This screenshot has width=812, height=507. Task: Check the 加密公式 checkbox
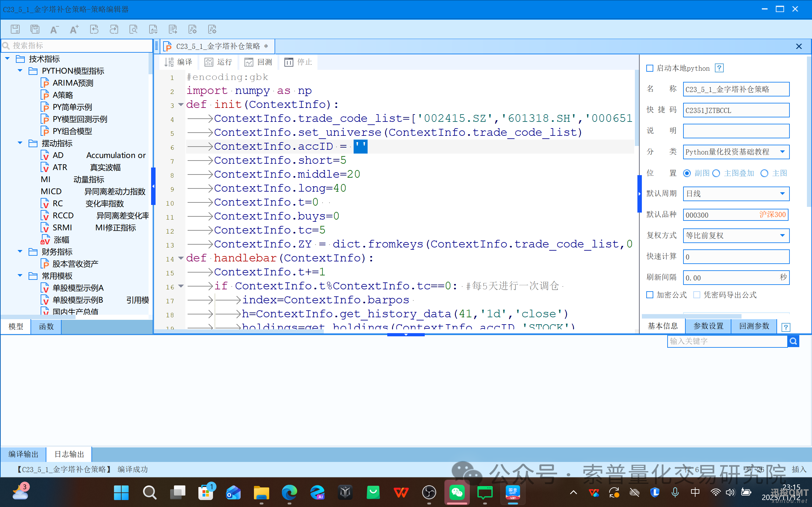(x=650, y=295)
